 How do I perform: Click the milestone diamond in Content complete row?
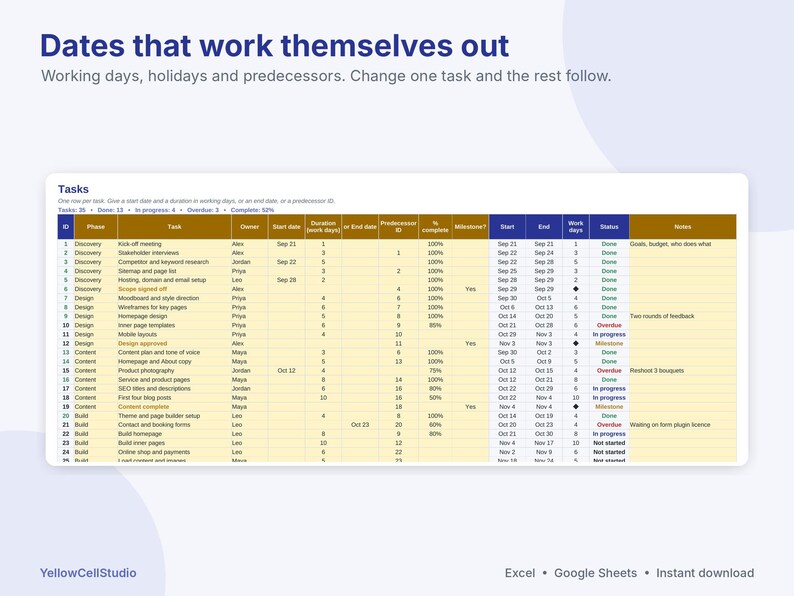point(576,407)
